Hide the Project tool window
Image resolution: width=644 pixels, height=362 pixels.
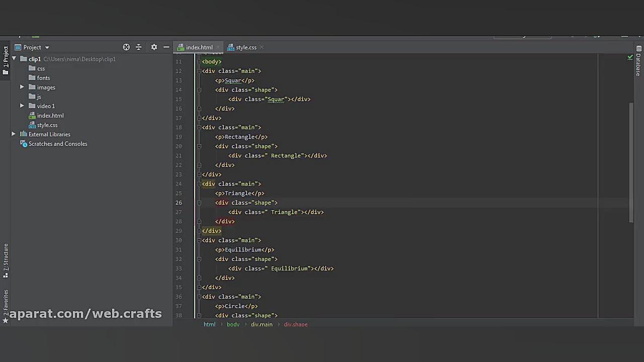pyautogui.click(x=166, y=47)
